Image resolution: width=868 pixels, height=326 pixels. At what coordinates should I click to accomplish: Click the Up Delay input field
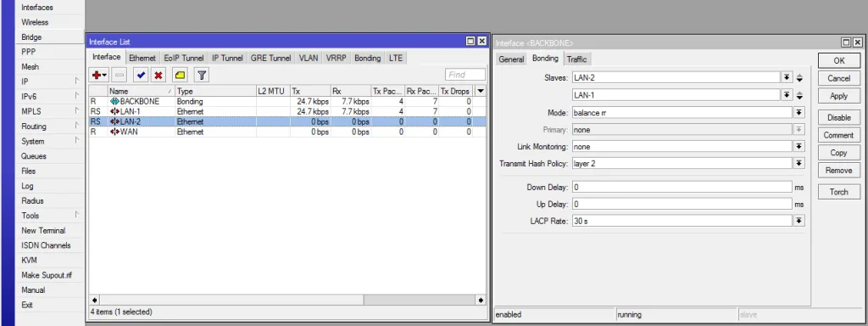[x=682, y=204]
